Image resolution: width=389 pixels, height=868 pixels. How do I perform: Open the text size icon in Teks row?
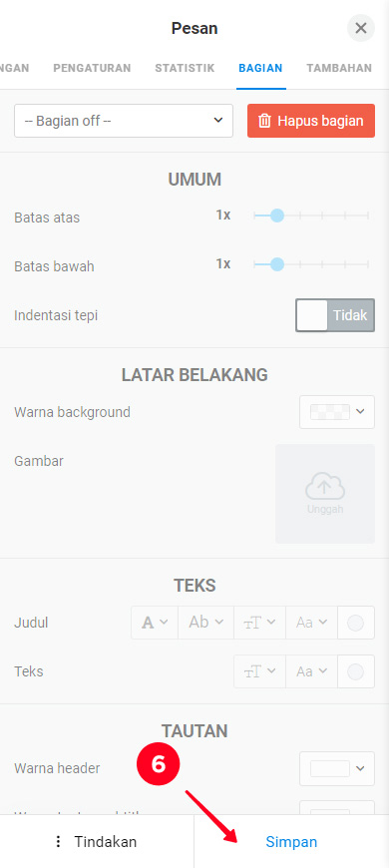pos(259,671)
